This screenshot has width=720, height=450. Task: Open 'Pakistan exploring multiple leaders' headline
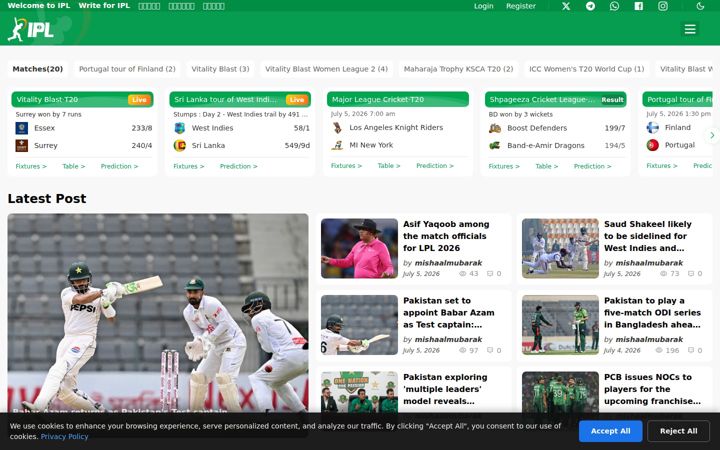pos(445,389)
